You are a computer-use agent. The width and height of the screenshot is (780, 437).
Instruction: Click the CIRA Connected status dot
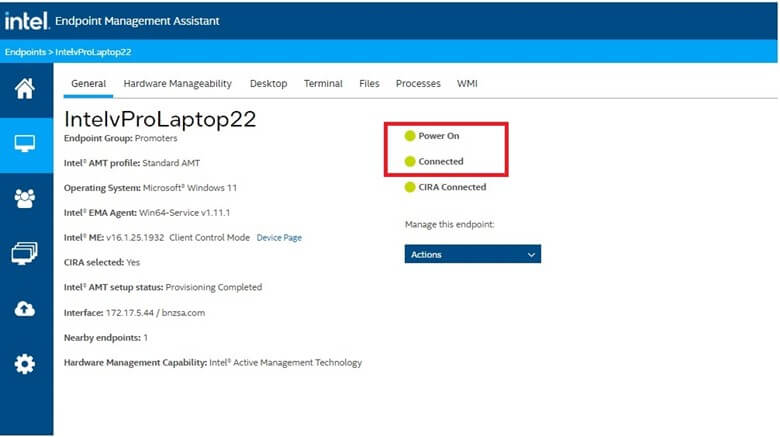click(x=410, y=187)
